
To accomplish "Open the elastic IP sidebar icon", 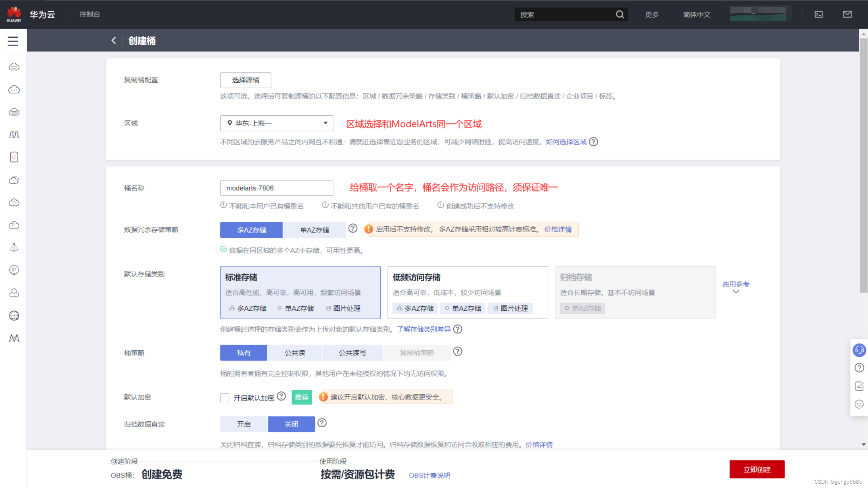I will pos(14,270).
